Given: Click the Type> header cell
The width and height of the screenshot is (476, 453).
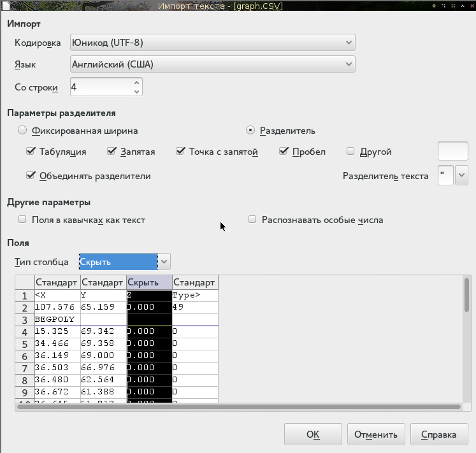Looking at the screenshot, I should [x=195, y=295].
